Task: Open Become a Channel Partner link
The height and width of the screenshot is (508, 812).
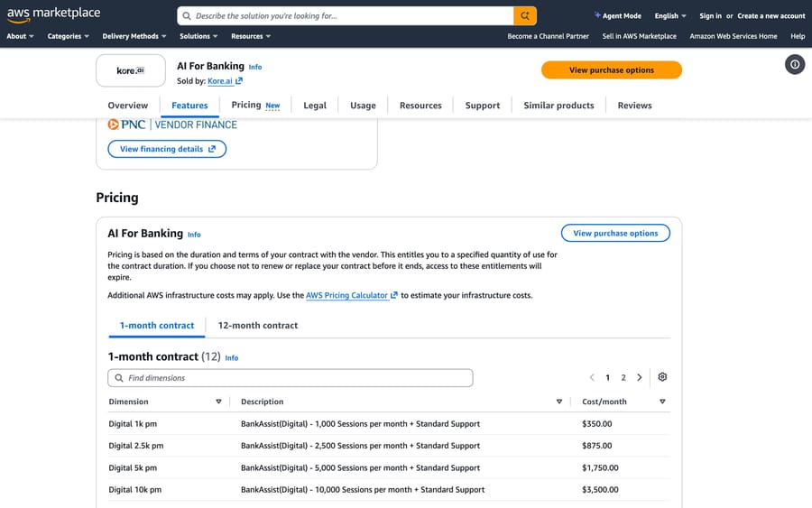Action: pyautogui.click(x=548, y=36)
